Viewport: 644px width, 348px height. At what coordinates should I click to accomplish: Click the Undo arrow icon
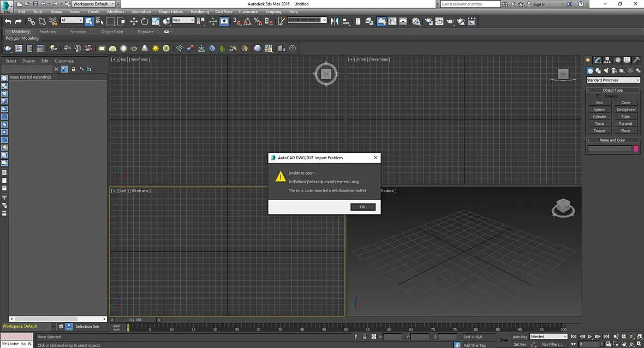8,21
